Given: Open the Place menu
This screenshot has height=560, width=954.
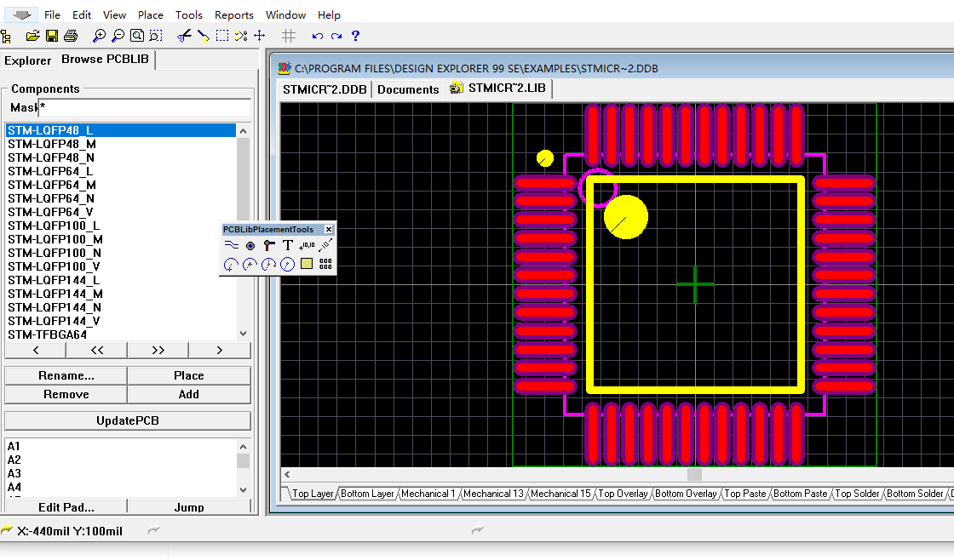Looking at the screenshot, I should [x=150, y=15].
